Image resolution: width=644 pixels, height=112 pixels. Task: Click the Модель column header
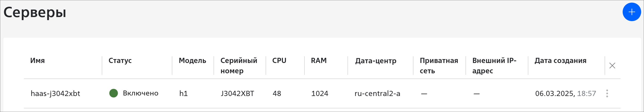pos(192,60)
